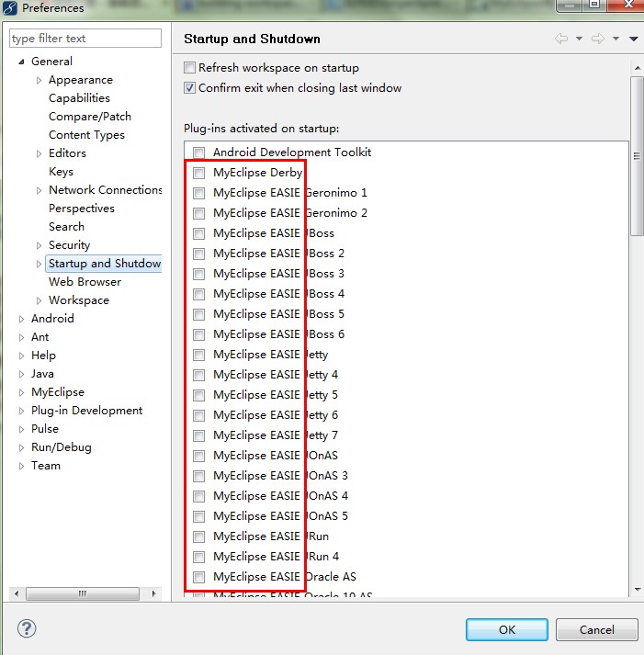
Task: Open Content Types preferences
Action: [86, 135]
